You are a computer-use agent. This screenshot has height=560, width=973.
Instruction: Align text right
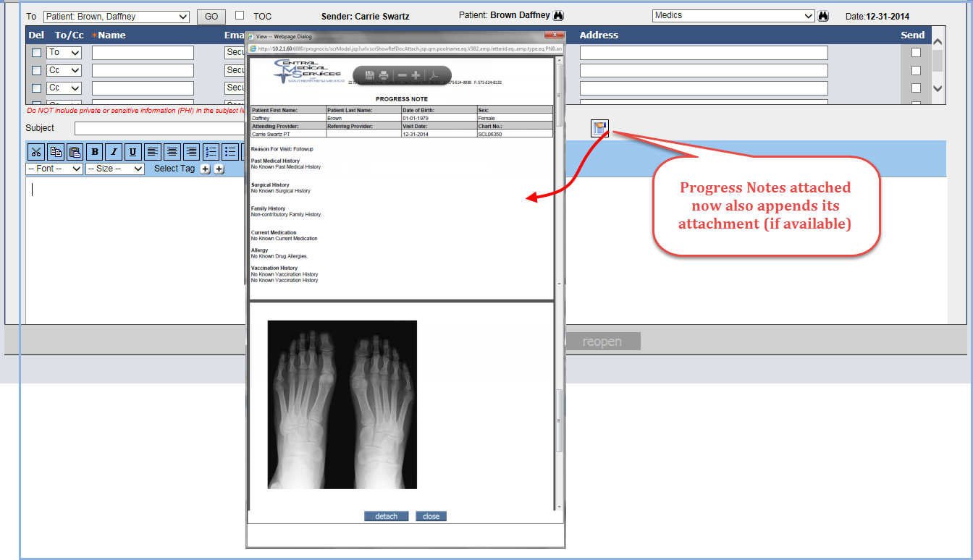click(x=191, y=152)
